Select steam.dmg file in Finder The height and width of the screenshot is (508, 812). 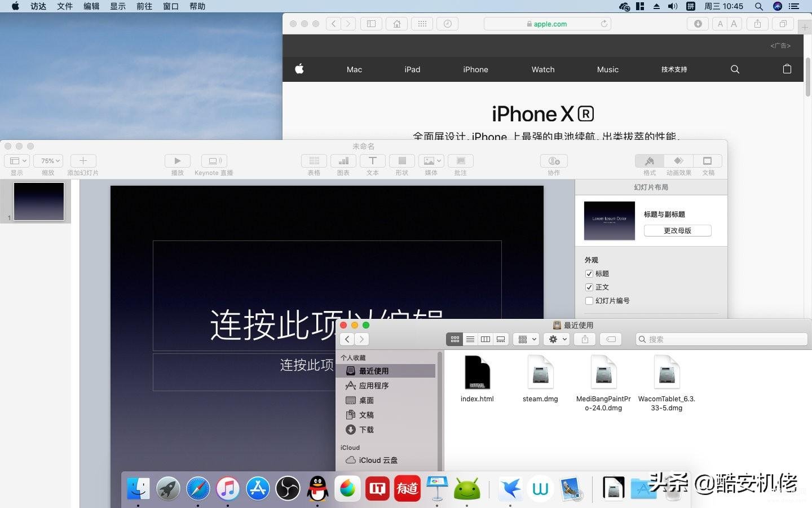[x=540, y=379]
